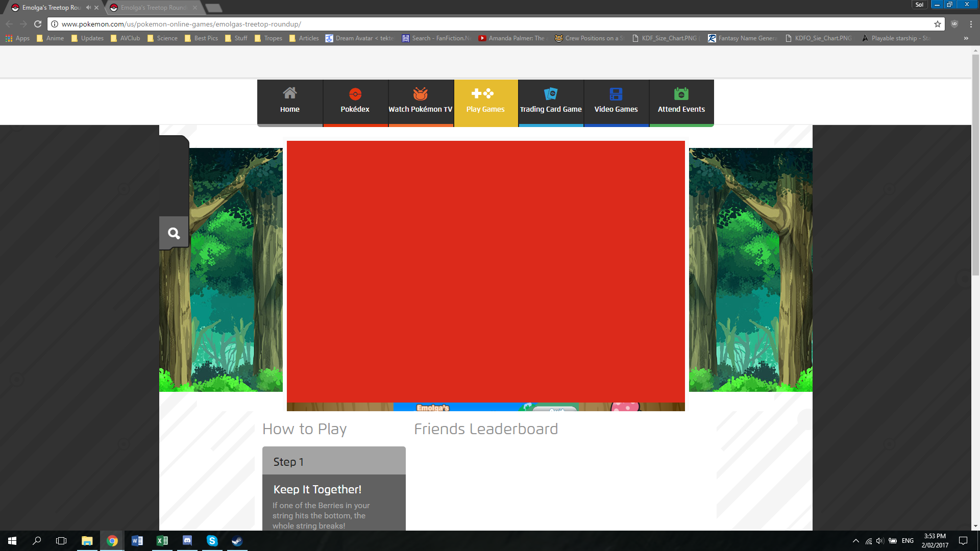This screenshot has width=980, height=551.
Task: Open the Science bookmarks folder
Action: 162,38
